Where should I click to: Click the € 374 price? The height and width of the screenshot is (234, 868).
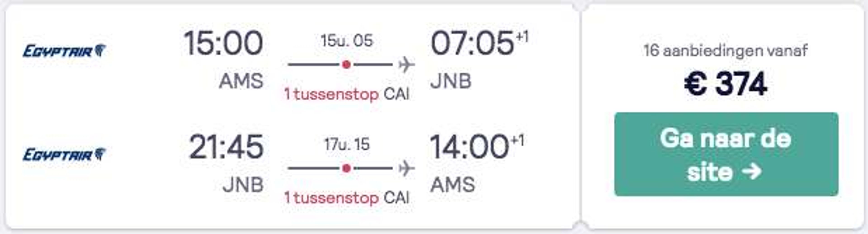(726, 84)
